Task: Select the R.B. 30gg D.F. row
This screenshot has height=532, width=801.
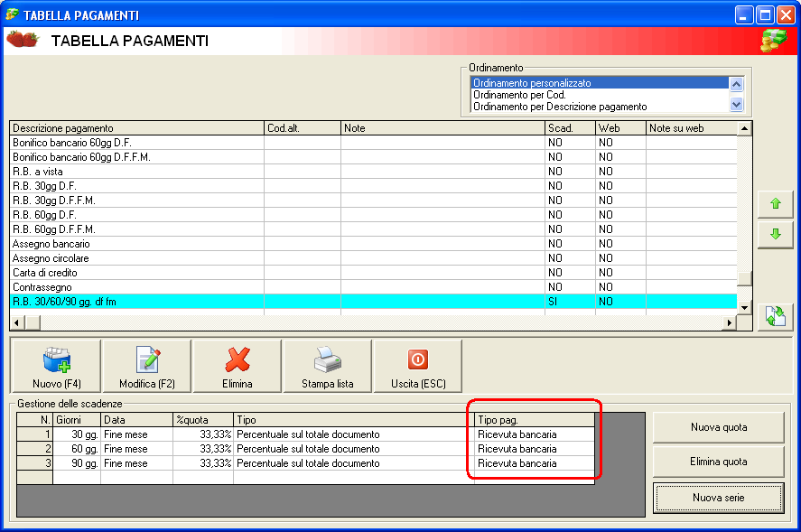Action: click(373, 186)
